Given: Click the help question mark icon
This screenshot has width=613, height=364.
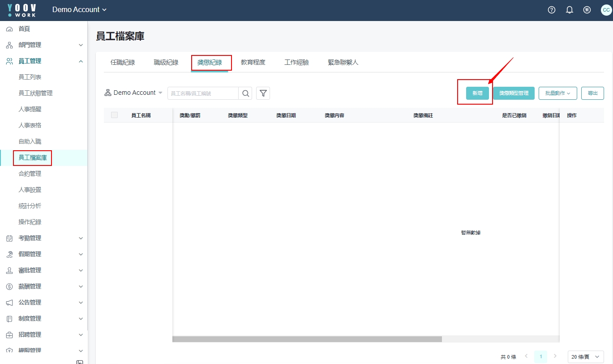Looking at the screenshot, I should [x=552, y=10].
